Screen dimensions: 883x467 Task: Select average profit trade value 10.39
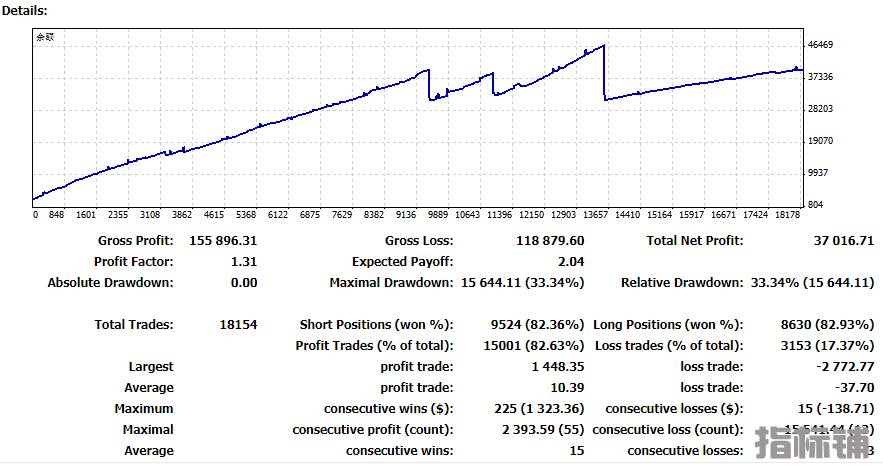coord(567,388)
